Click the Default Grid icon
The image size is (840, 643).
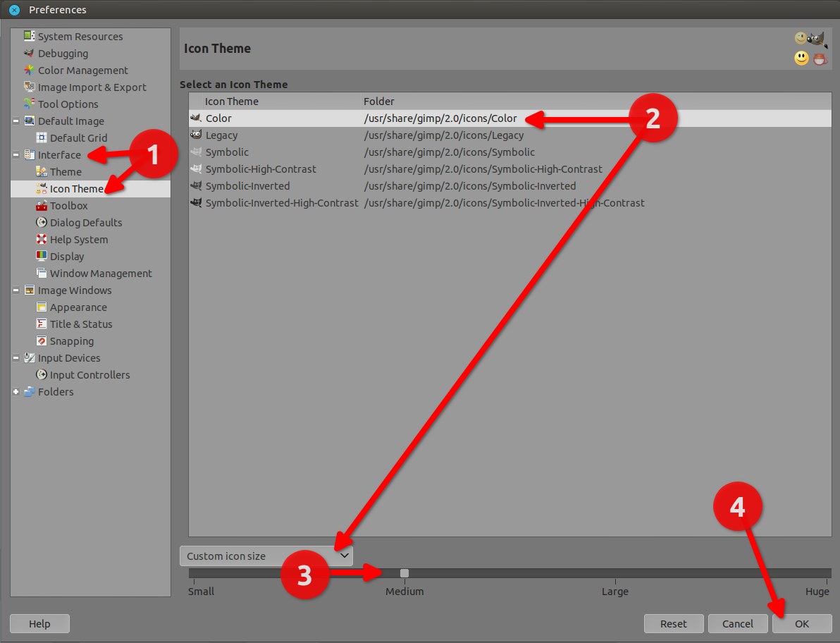tap(42, 137)
